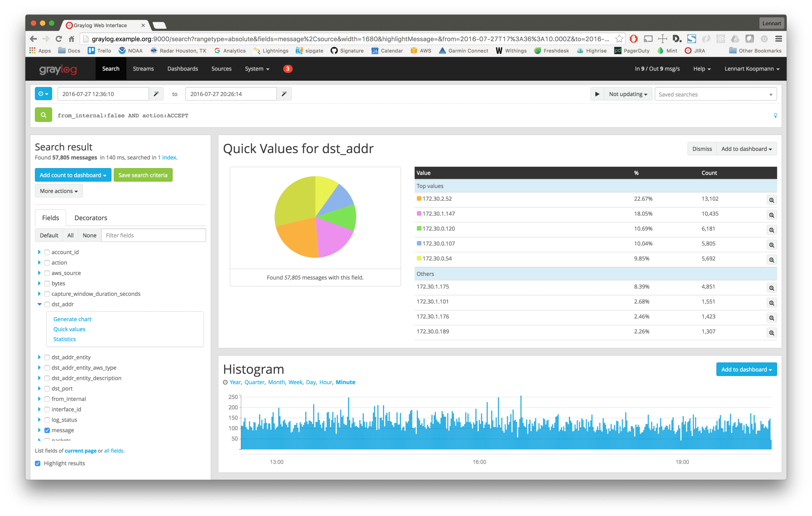Image resolution: width=812 pixels, height=516 pixels.
Task: Switch to the Decorators tab
Action: pyautogui.click(x=91, y=218)
